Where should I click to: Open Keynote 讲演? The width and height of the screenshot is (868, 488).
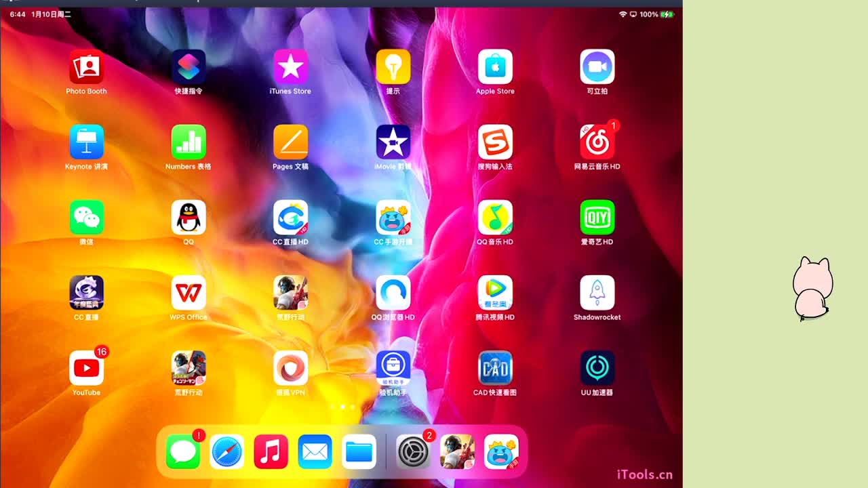[87, 142]
